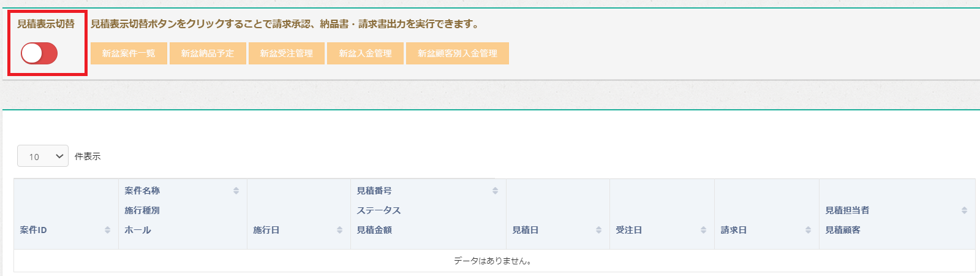
Task: Click the sort arrows next to 見積番号
Action: tap(495, 191)
